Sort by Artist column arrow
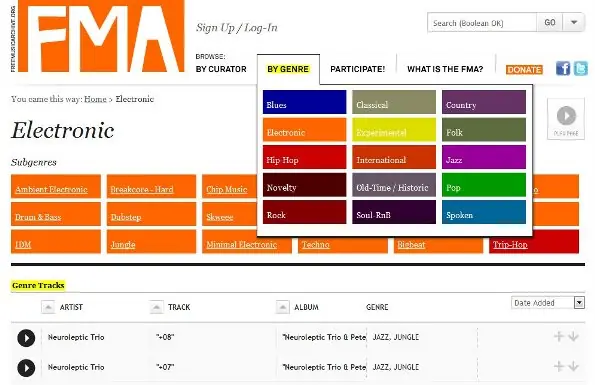 [48, 307]
